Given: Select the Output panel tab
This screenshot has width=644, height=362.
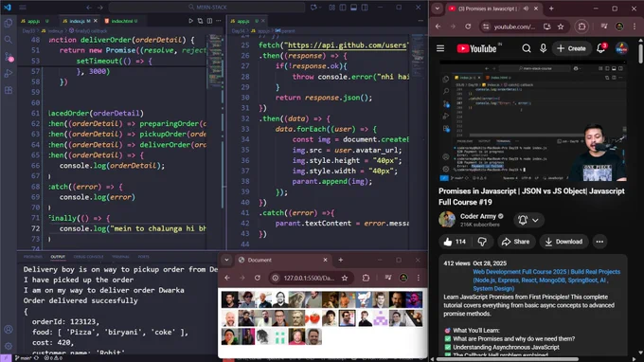Looking at the screenshot, I should 58,257.
